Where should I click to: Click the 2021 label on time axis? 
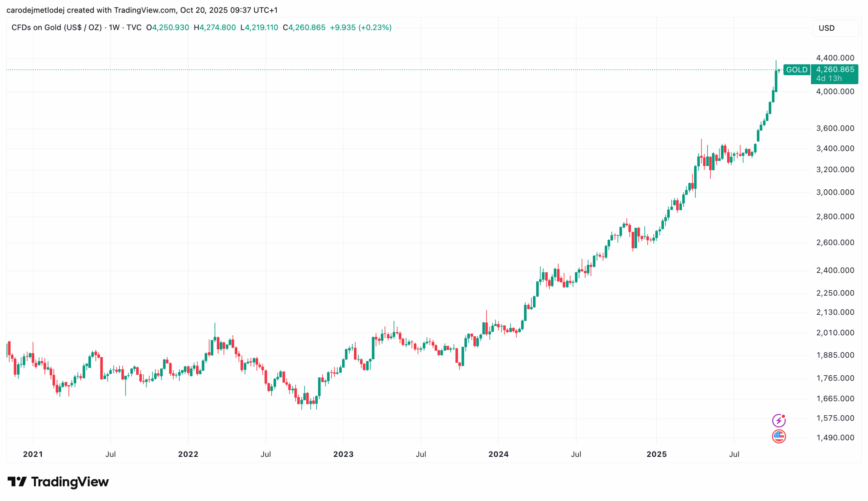33,454
